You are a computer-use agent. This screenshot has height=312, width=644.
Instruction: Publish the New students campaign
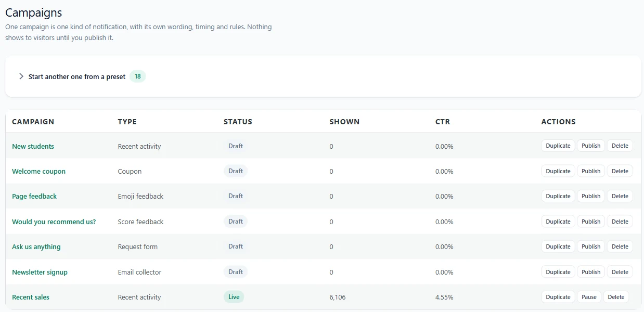591,146
